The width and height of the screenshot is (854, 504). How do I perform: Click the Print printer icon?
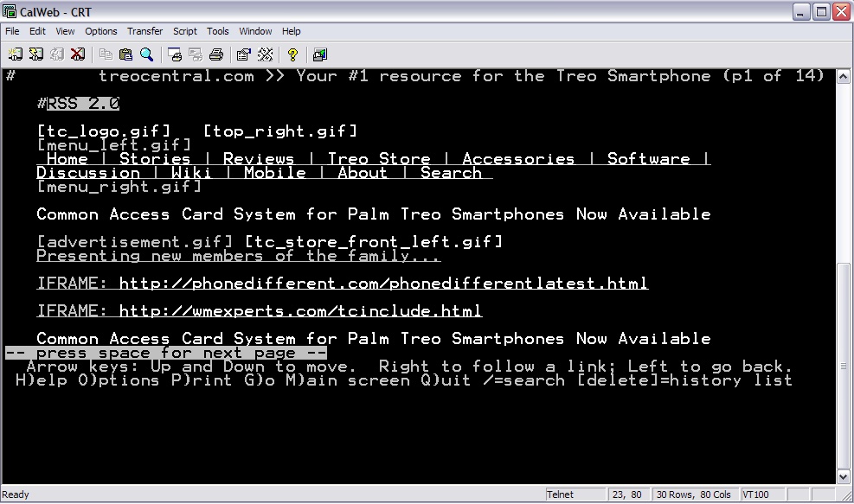216,54
